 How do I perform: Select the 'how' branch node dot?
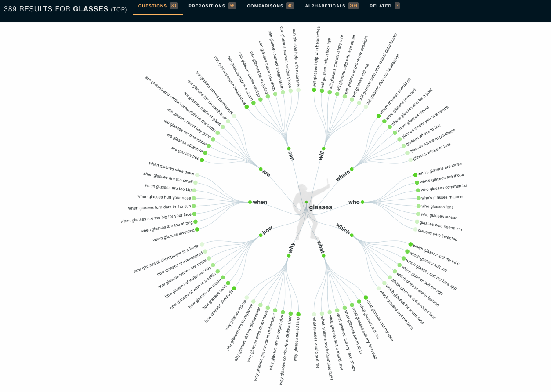click(261, 235)
